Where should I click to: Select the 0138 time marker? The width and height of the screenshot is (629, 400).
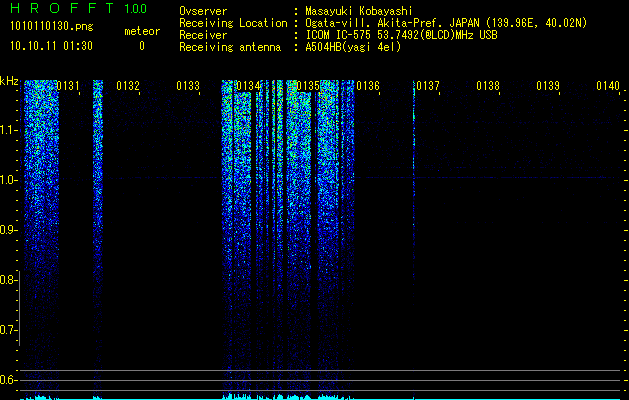coord(488,86)
